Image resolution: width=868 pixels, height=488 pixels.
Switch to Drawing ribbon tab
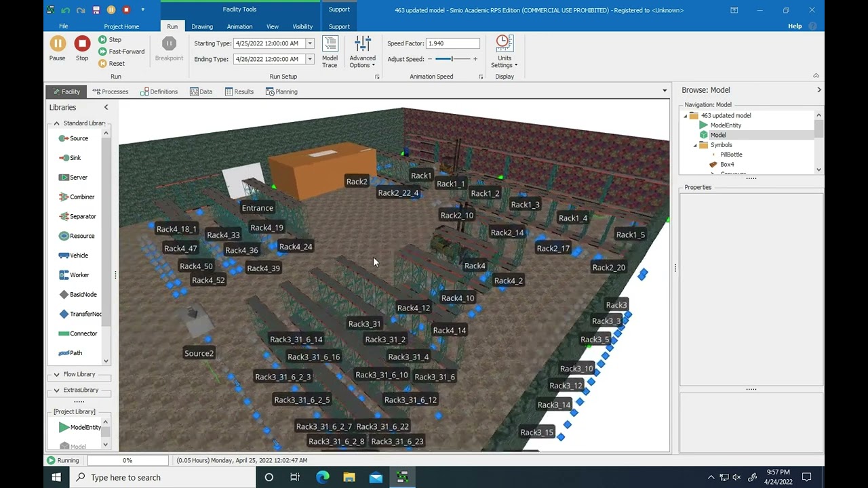pyautogui.click(x=202, y=26)
